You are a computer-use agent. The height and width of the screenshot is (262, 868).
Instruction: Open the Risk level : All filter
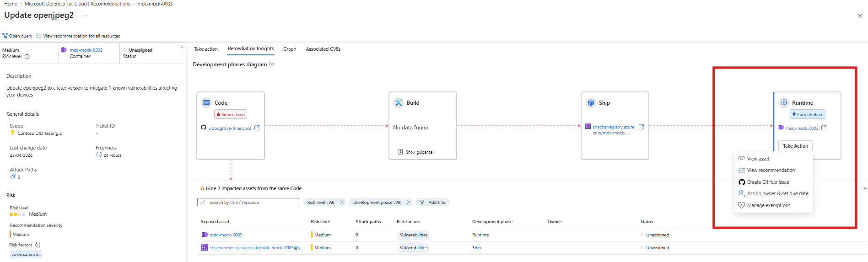pyautogui.click(x=321, y=202)
